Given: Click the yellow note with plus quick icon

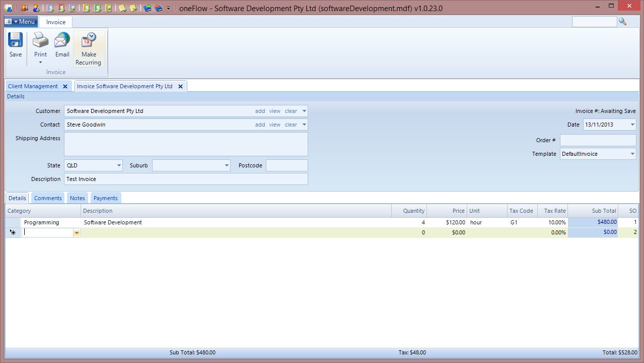Looking at the screenshot, I should point(122,8).
